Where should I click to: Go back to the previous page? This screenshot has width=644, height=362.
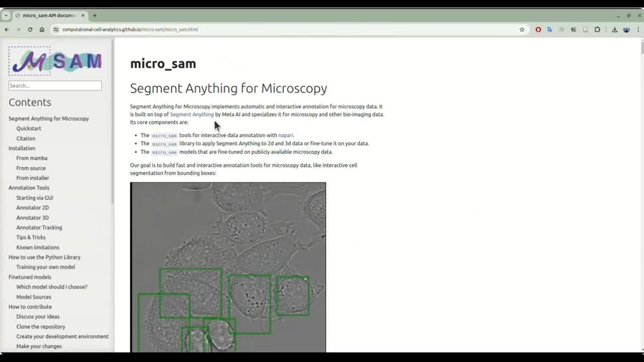coord(7,30)
